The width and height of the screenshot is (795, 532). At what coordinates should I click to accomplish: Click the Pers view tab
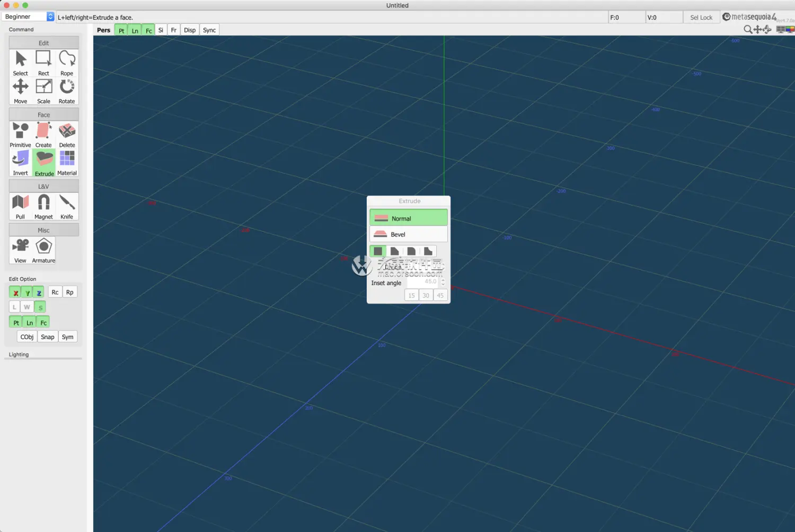pyautogui.click(x=104, y=30)
